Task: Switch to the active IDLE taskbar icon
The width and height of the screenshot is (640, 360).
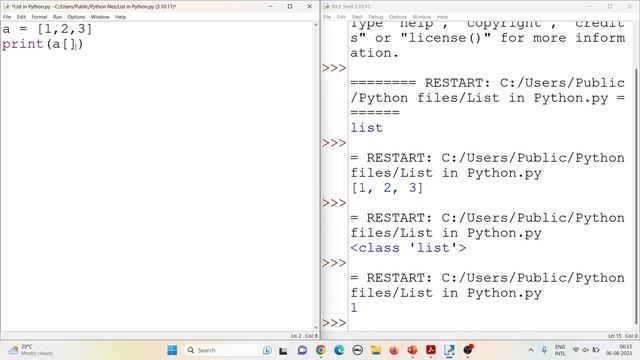Action: pos(449,350)
